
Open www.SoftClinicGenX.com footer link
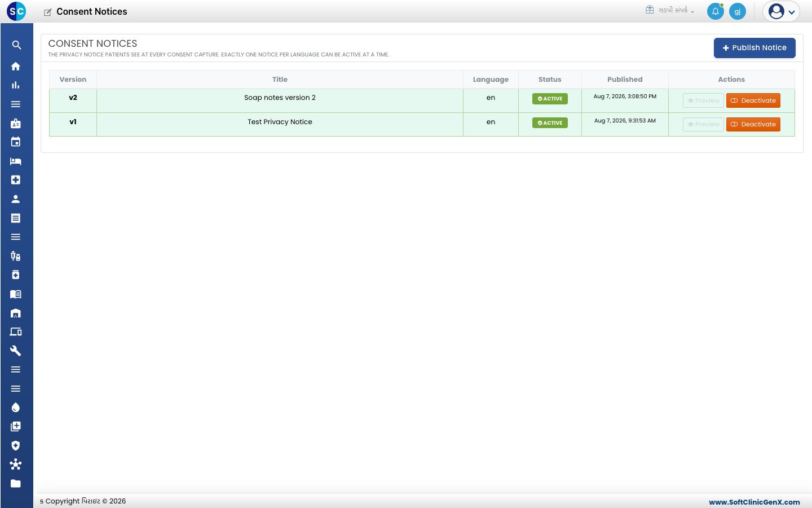click(754, 502)
